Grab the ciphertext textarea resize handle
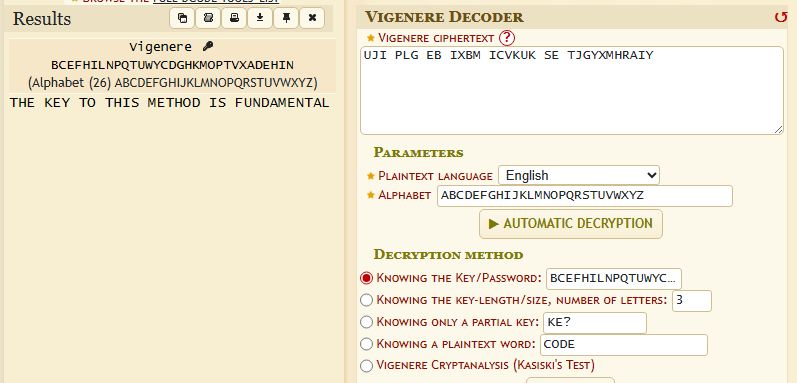Image resolution: width=797 pixels, height=383 pixels. point(779,130)
